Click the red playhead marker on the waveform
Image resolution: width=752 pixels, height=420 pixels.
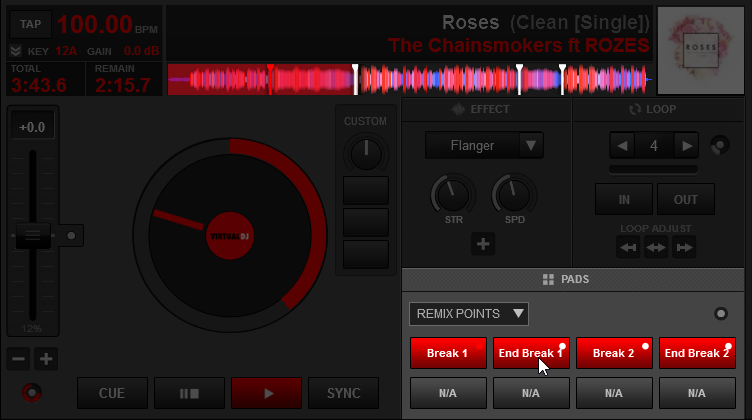270,79
